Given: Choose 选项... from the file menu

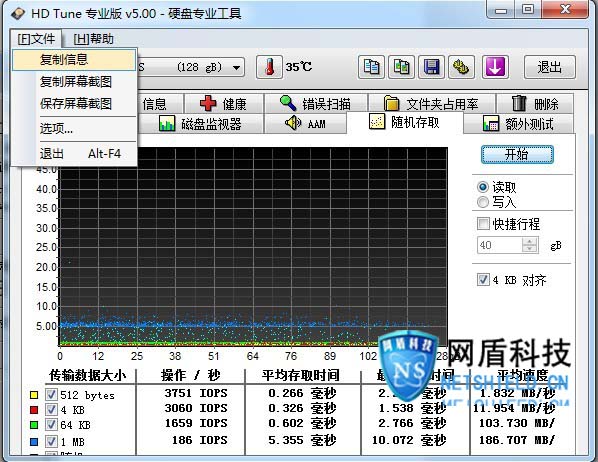Looking at the screenshot, I should click(x=74, y=129).
